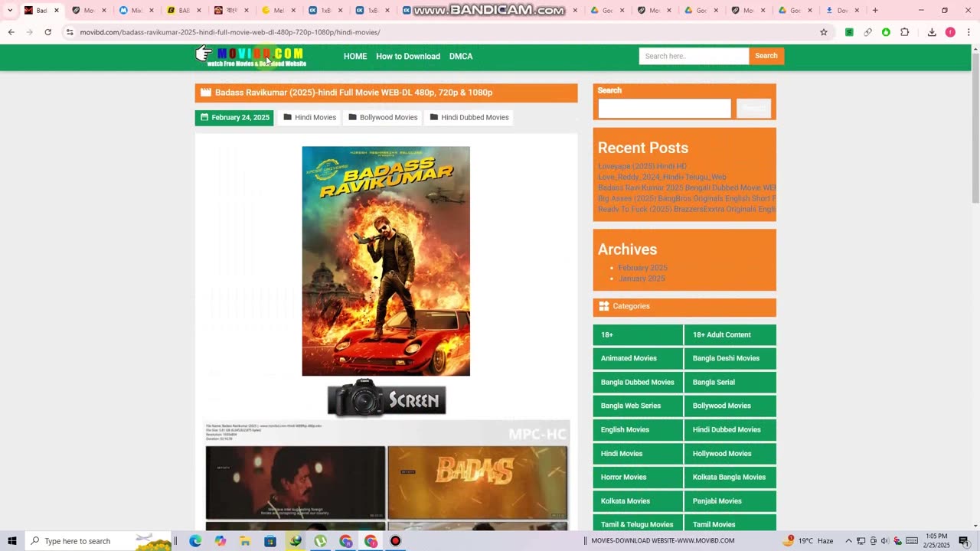980x551 pixels.
Task: Click the calendar icon beside February 24, 2025
Action: tap(204, 117)
